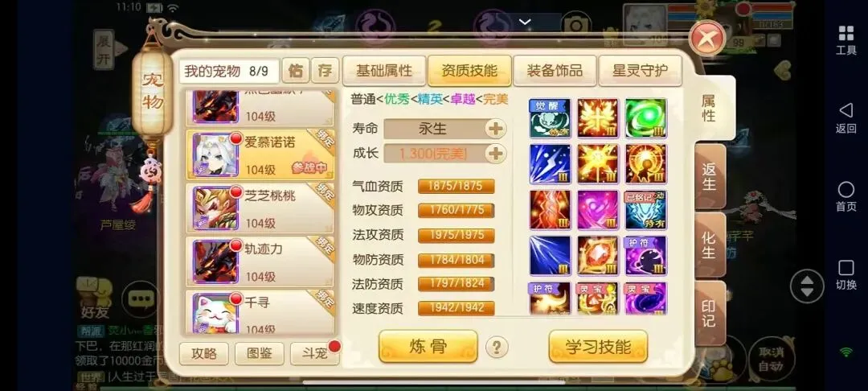868x391 pixels.
Task: Click the 炼骨 button
Action: click(428, 347)
